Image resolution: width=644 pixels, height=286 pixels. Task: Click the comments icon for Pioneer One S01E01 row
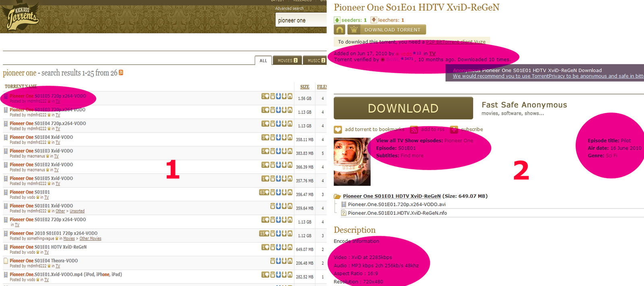click(263, 193)
